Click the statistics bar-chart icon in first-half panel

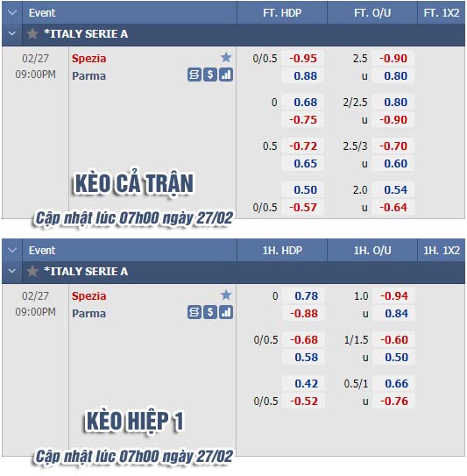[x=226, y=312]
